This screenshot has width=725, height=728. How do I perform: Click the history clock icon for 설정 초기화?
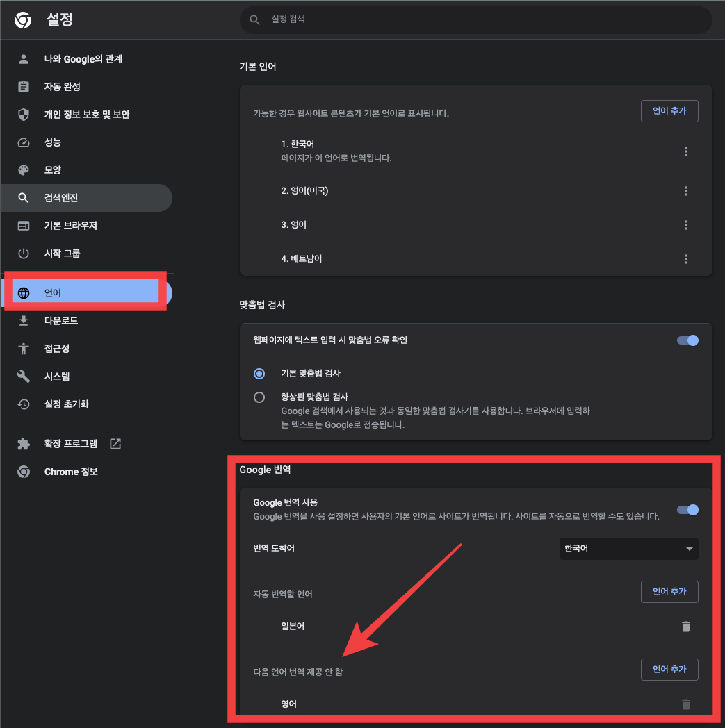23,404
